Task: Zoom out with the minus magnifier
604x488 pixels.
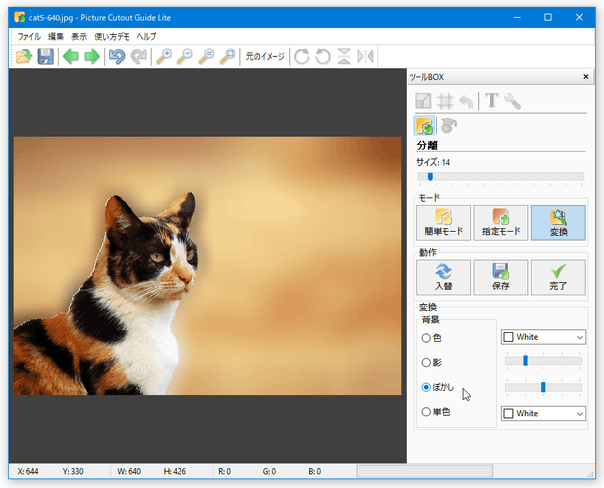Action: coord(185,57)
